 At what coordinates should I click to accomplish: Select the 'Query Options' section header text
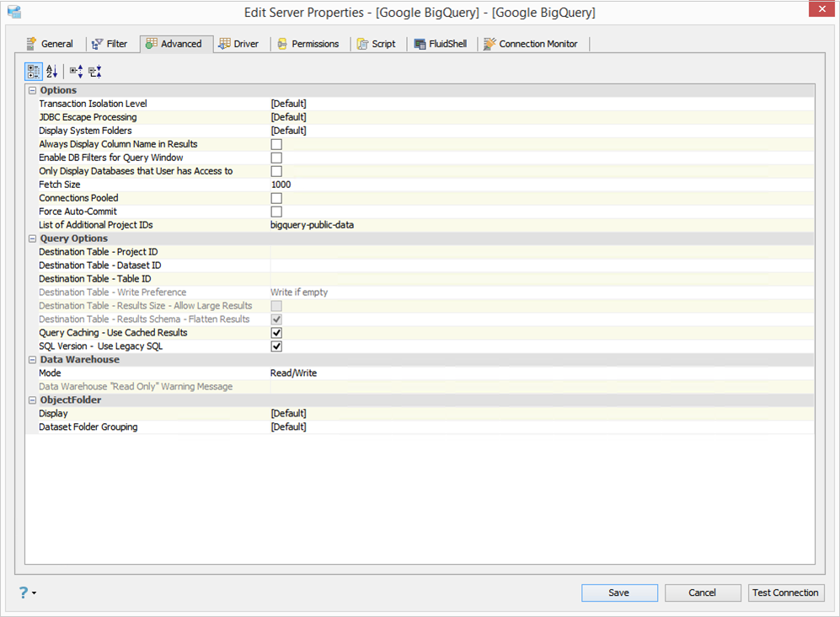[74, 239]
